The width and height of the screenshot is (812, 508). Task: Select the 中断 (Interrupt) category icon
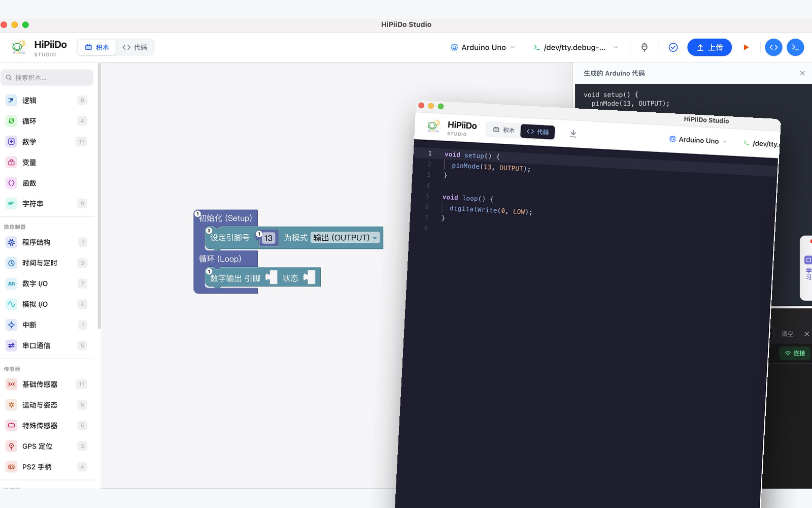(11, 325)
